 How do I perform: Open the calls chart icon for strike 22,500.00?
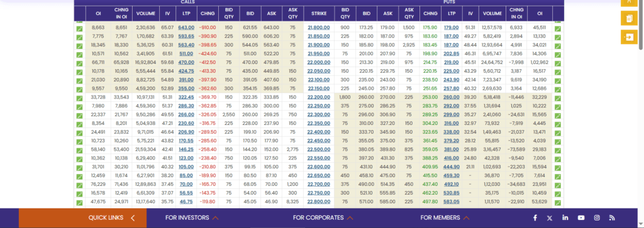click(79, 151)
